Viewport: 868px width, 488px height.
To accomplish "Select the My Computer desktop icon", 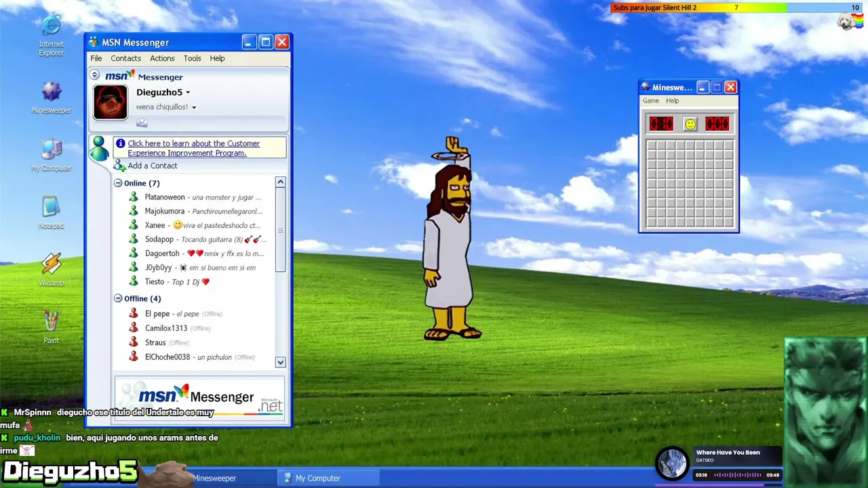I will 51,150.
